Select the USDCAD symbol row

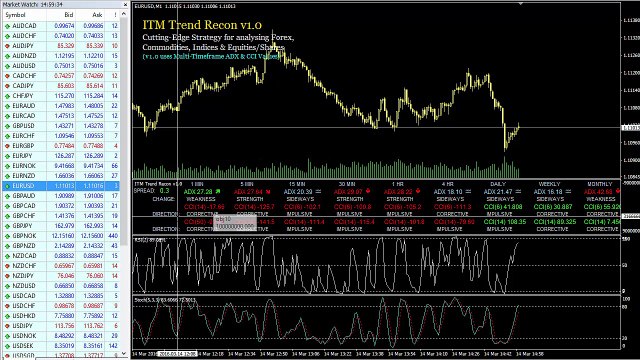[x=61, y=296]
